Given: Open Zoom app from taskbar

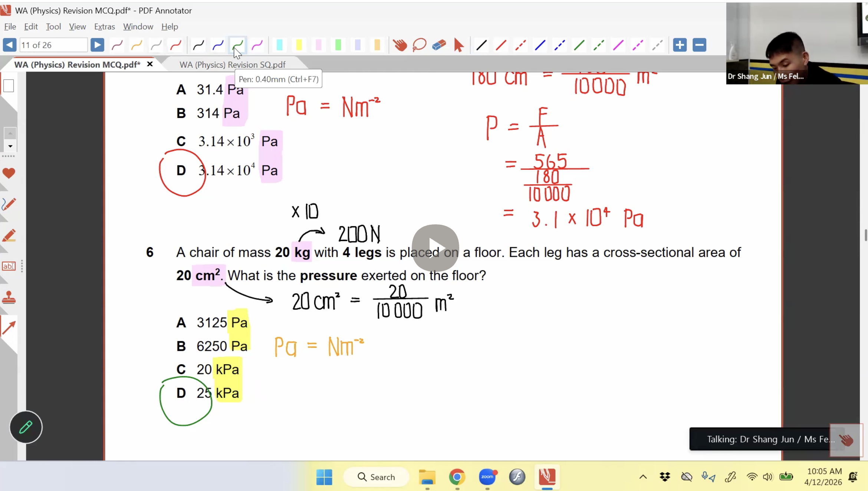Looking at the screenshot, I should [487, 477].
